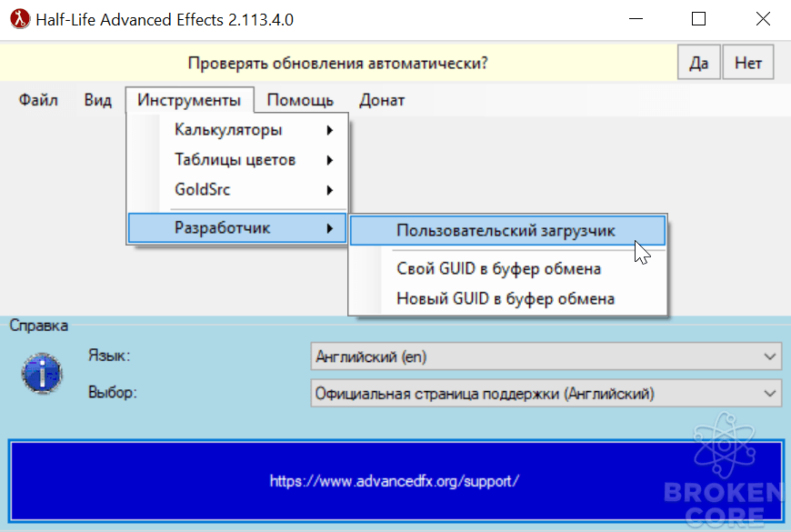Choose Новый GUID в буфер обмена

[507, 299]
